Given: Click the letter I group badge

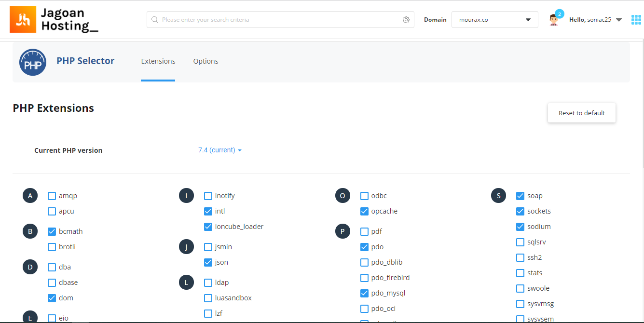Looking at the screenshot, I should coord(186,196).
